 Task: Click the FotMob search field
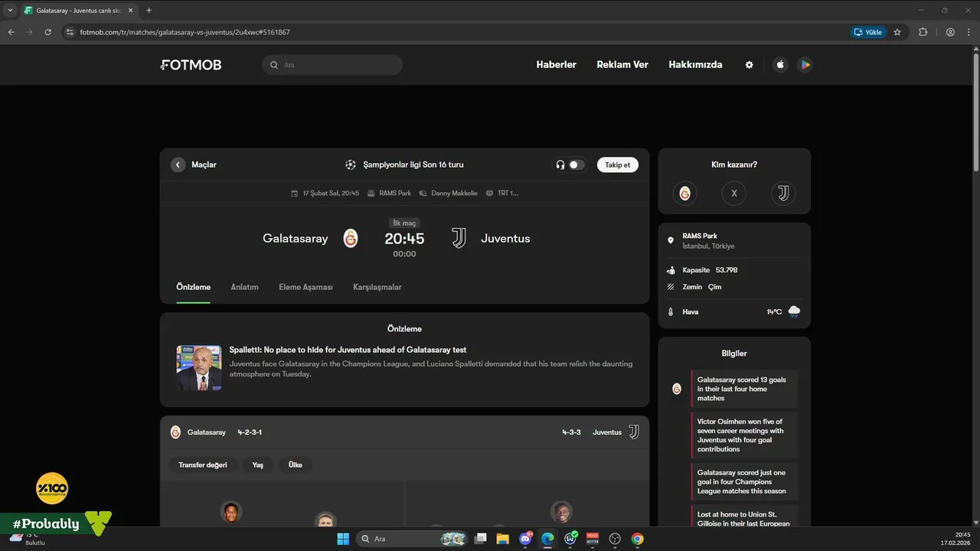pos(332,65)
